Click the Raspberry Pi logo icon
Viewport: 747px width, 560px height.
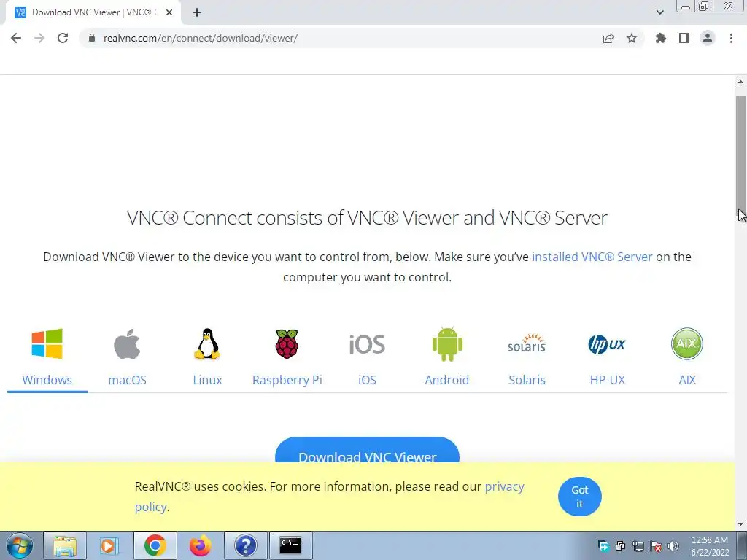click(x=287, y=343)
